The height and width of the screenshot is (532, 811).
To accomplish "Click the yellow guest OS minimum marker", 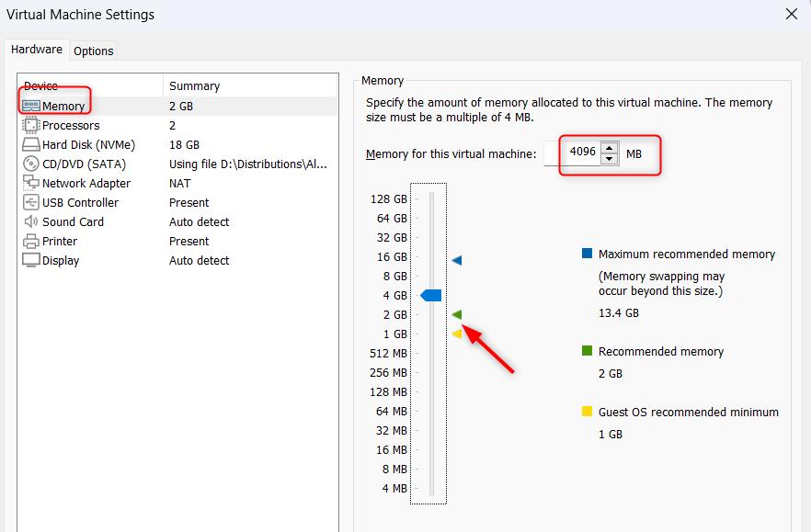I will 457,334.
